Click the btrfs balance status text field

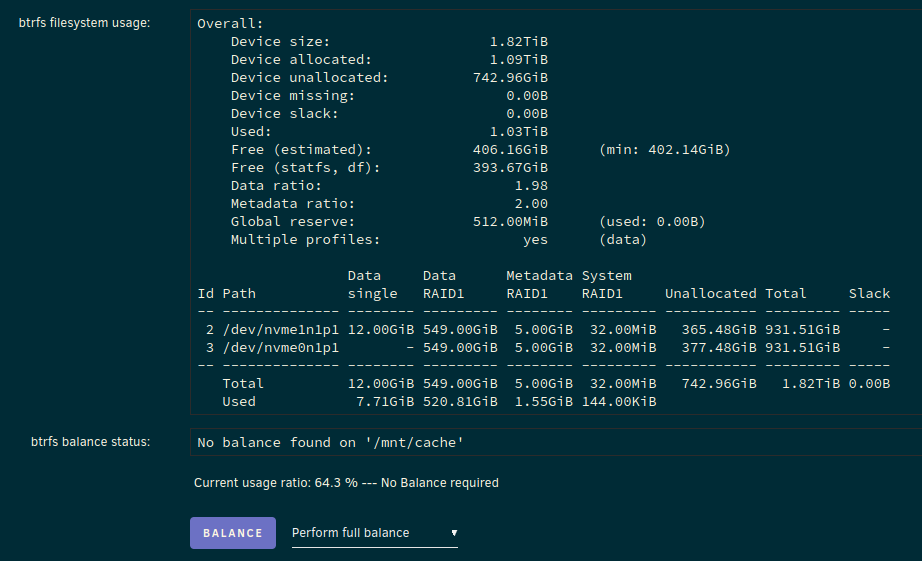point(556,442)
